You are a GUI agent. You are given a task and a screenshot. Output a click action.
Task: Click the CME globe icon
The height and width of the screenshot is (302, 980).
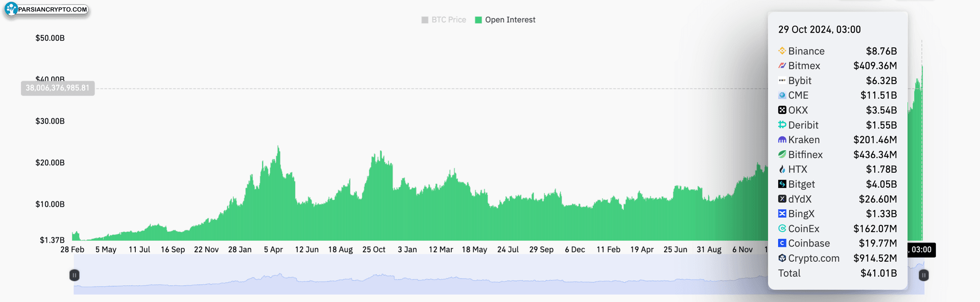(782, 95)
